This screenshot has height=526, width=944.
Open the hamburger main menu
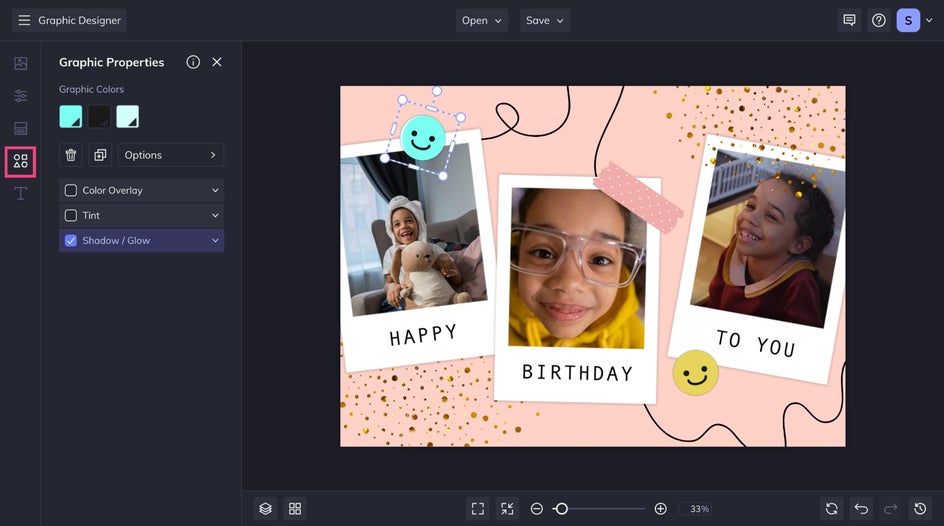24,20
